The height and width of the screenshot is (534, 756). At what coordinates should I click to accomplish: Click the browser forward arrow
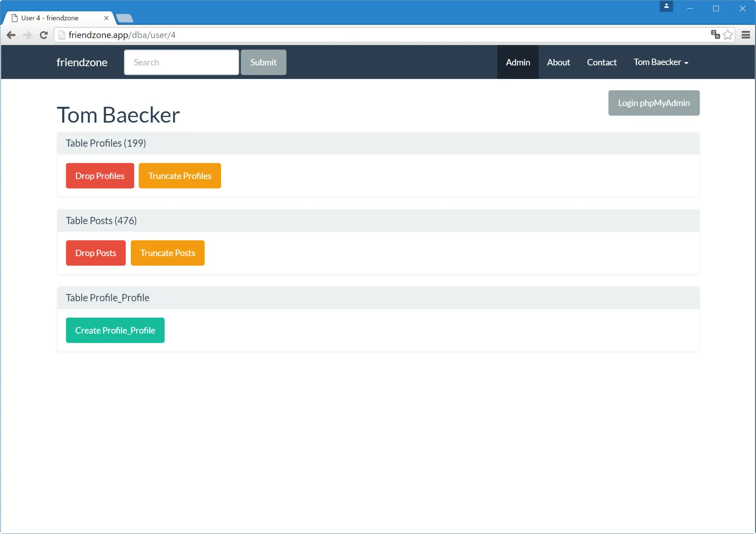27,35
